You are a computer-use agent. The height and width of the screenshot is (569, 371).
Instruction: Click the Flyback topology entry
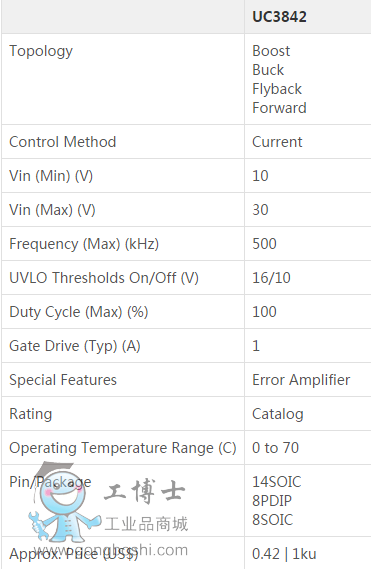coord(277,89)
